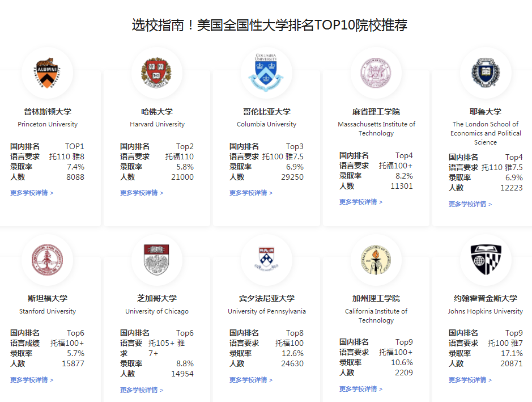532x402 pixels.
Task: Click Penn's Top8 ranking value
Action: [295, 333]
